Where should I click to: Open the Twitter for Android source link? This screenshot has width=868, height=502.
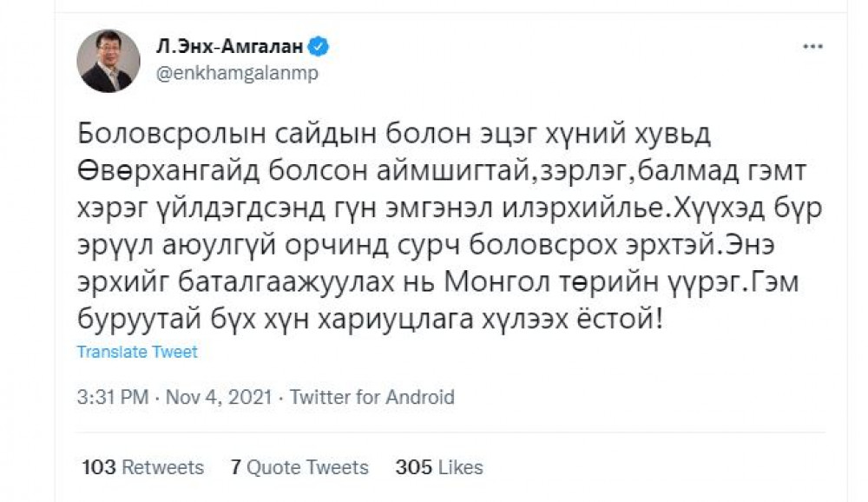click(372, 397)
